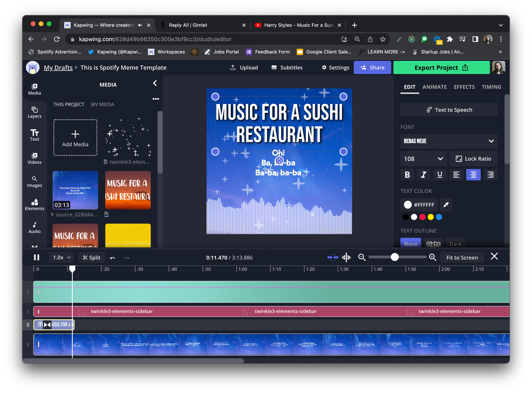Click the undo arrow icon

click(x=113, y=258)
